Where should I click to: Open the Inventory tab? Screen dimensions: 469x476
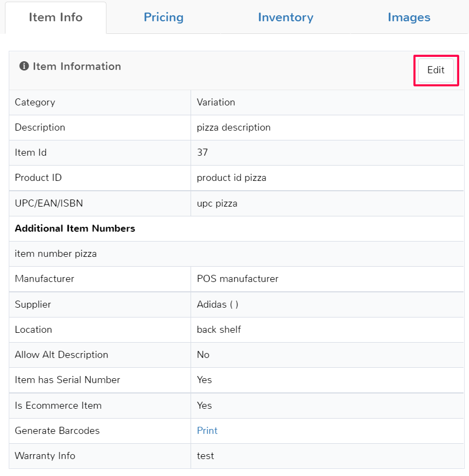(x=285, y=17)
